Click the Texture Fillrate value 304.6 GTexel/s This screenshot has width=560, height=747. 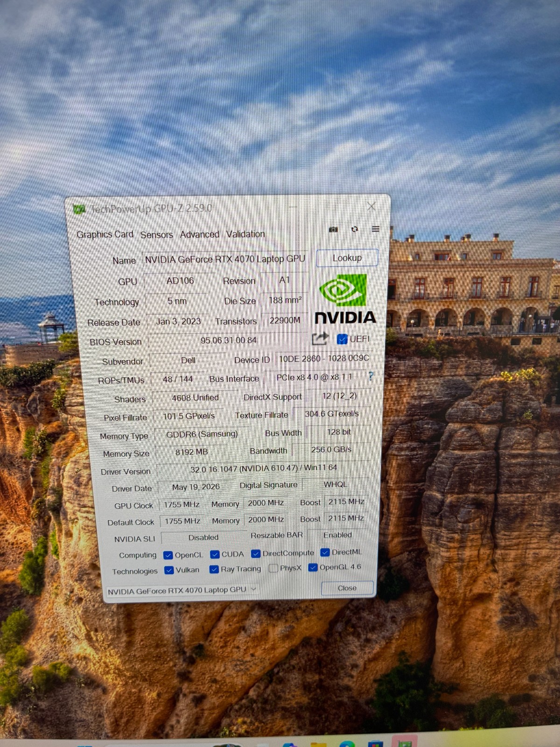click(x=332, y=414)
